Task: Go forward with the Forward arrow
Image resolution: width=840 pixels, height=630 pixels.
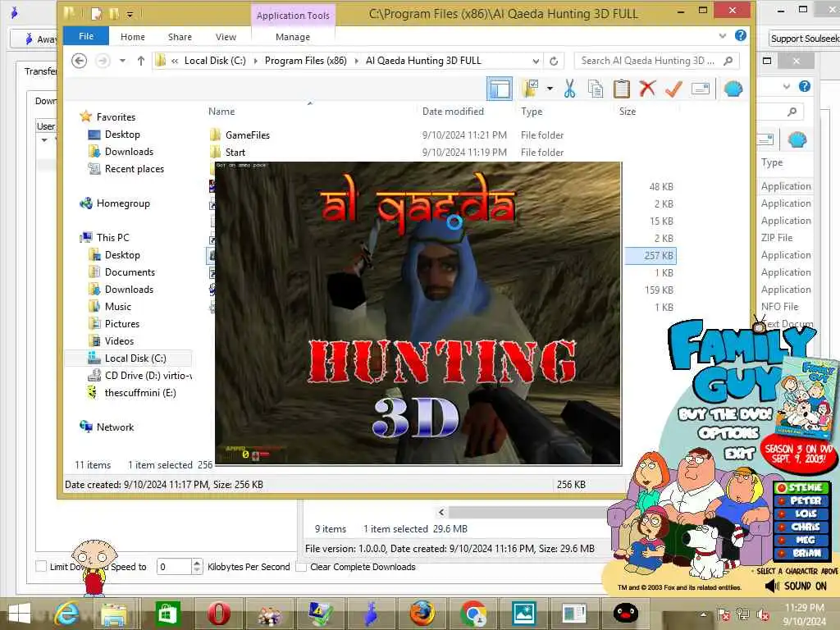Action: tap(103, 61)
